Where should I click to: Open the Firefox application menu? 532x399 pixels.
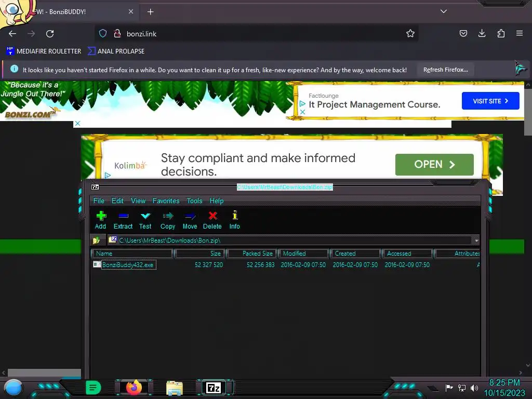click(520, 33)
